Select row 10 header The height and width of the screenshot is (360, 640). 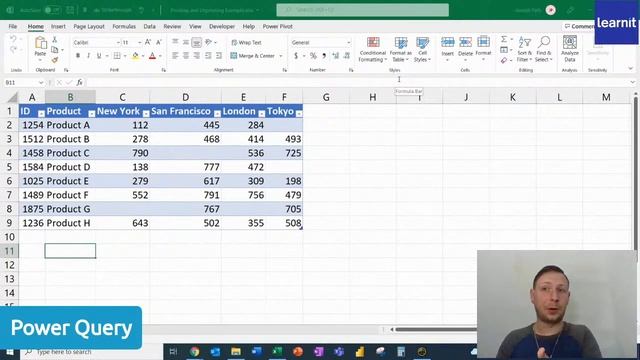[9, 237]
